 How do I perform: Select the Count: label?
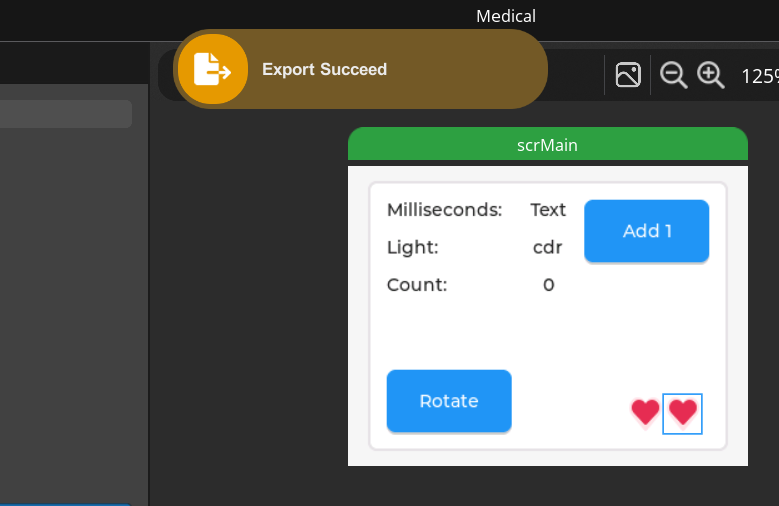417,284
